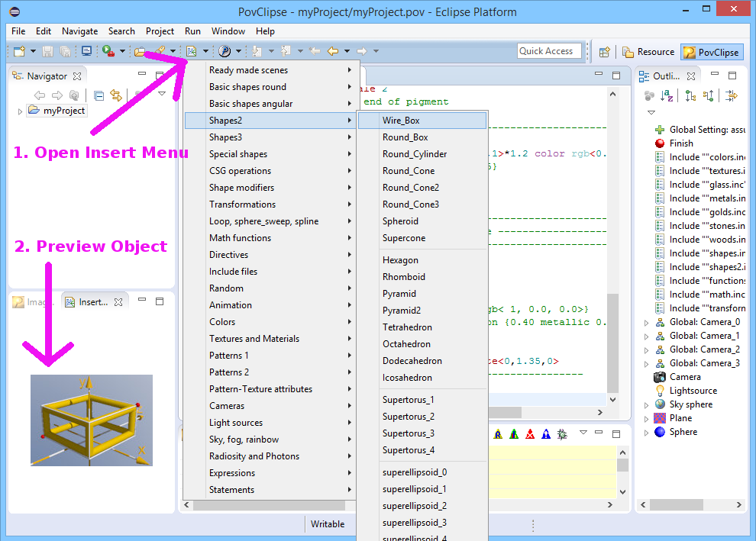This screenshot has width=756, height=541.
Task: Click Collapse All in Navigator toolbar
Action: 99,95
